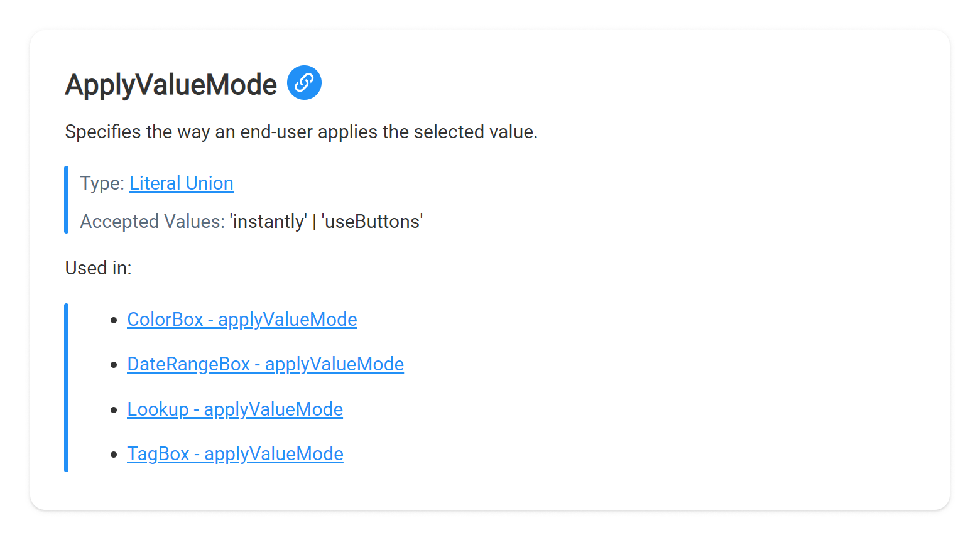Click the description sentence about end-user
Image resolution: width=980 pixels, height=540 pixels.
click(301, 132)
